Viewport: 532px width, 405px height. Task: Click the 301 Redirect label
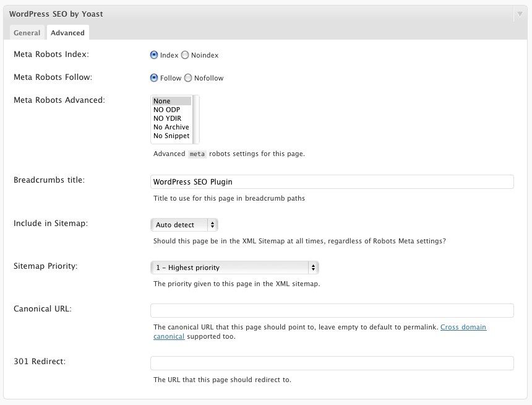40,362
